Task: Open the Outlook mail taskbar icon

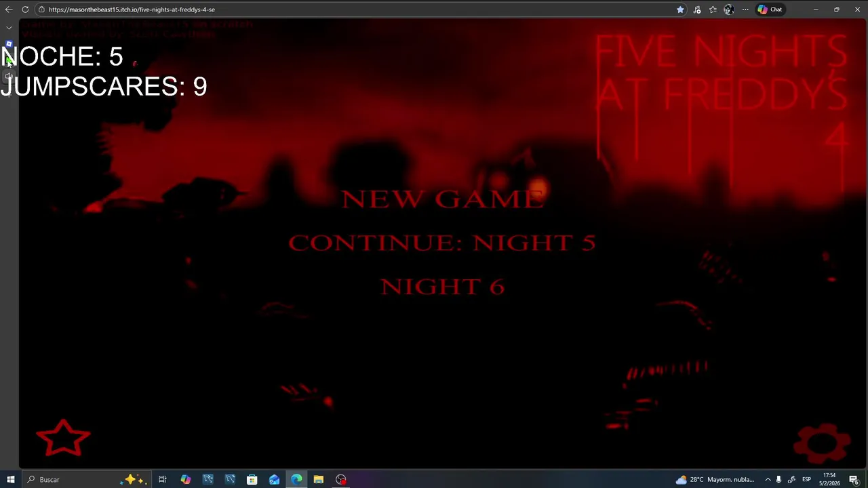Action: tap(274, 480)
